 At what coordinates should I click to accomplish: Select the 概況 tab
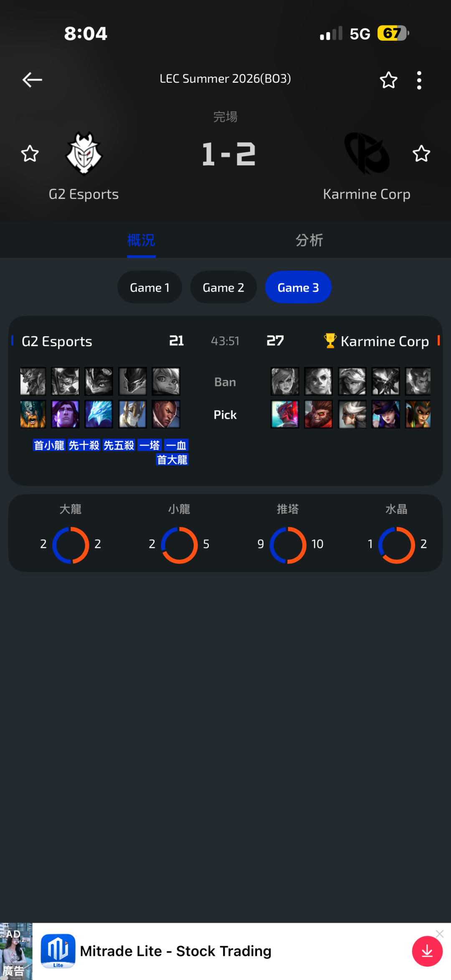(x=141, y=240)
